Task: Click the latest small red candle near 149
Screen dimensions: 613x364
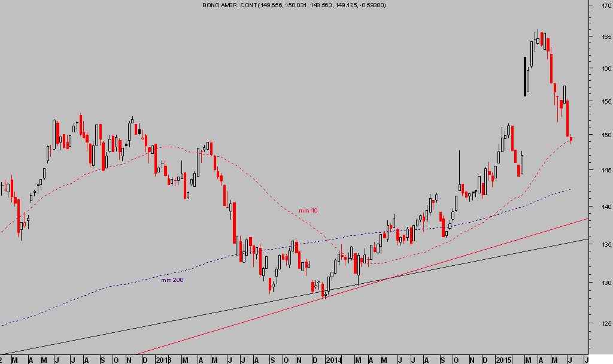Action: 571,139
